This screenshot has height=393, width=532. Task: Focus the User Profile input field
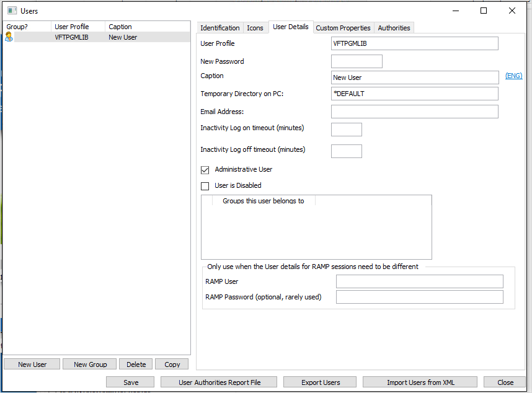415,43
